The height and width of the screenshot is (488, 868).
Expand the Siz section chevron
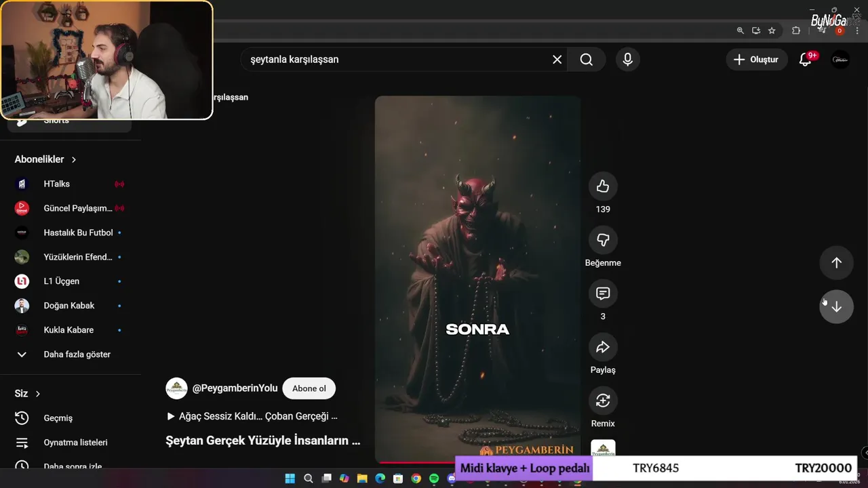[38, 394]
